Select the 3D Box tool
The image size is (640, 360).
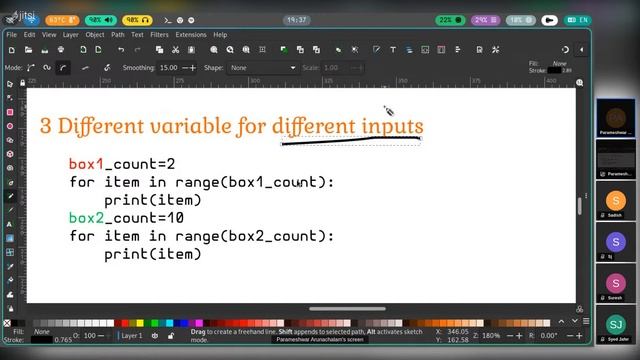(x=10, y=154)
